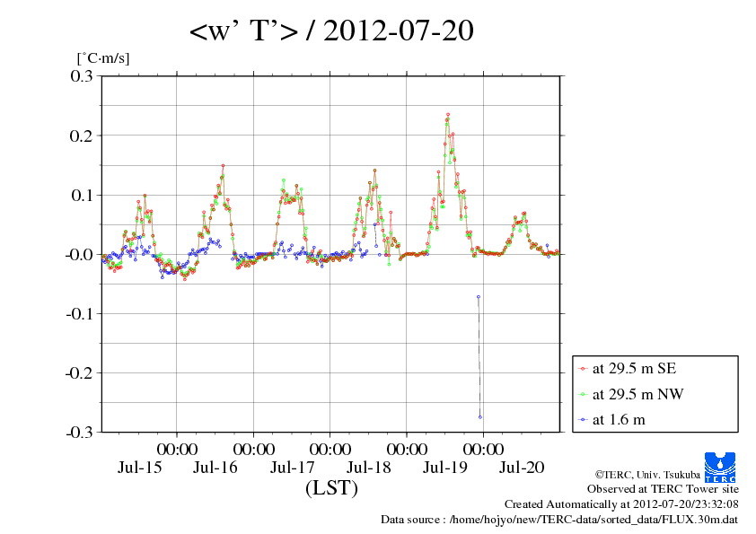The width and height of the screenshot is (756, 534).
Task: Click the x-axis date label Jul-20
Action: click(x=522, y=468)
